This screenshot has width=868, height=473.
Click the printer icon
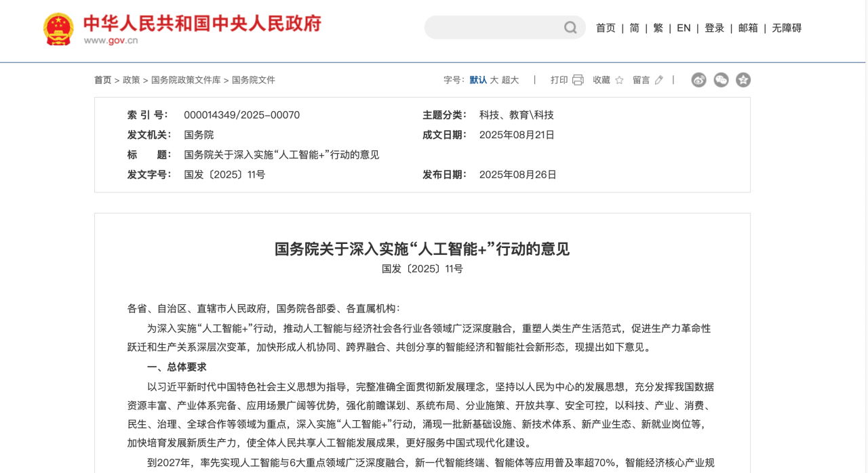578,80
